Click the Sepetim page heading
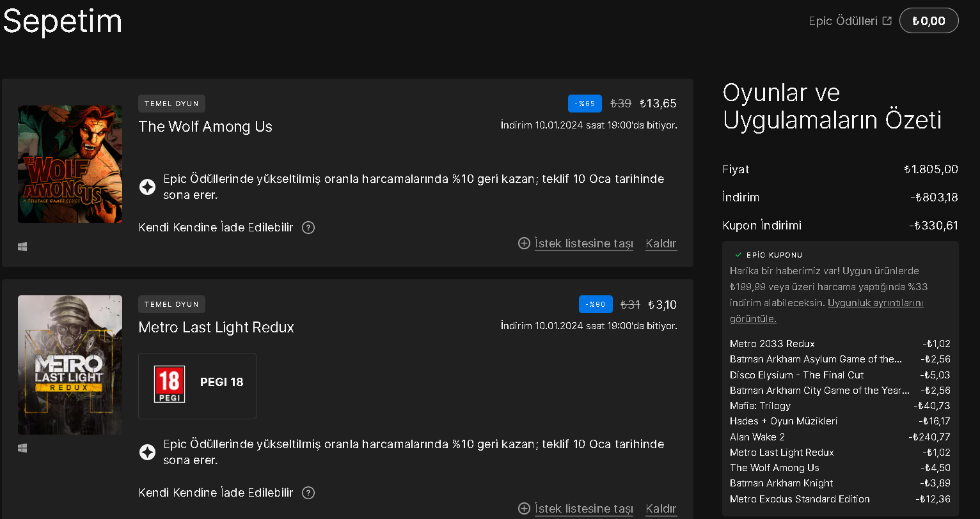This screenshot has width=980, height=519. (63, 21)
